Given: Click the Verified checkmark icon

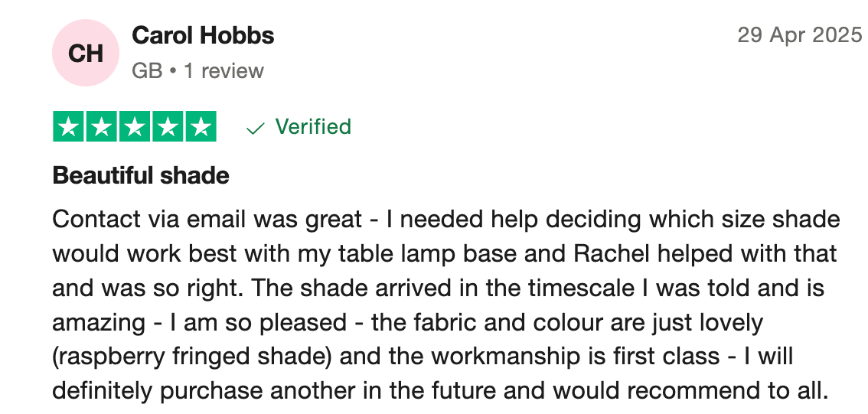Looking at the screenshot, I should 255,129.
